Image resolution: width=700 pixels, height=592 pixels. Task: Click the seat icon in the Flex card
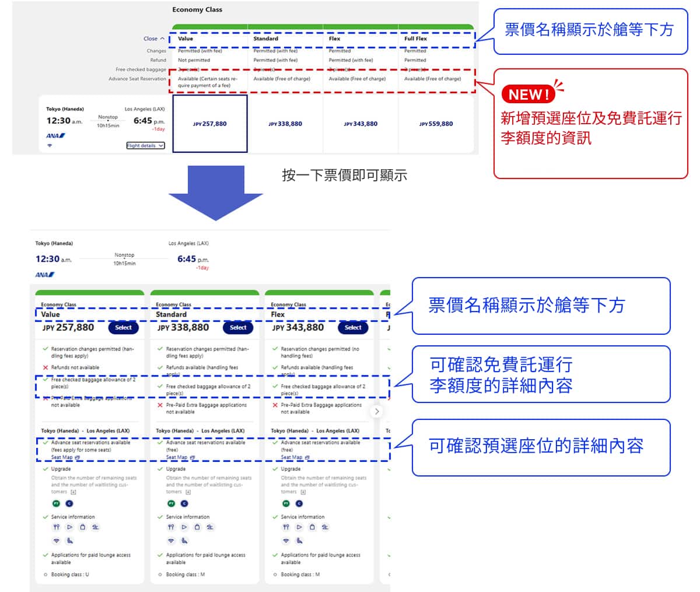pos(299,541)
